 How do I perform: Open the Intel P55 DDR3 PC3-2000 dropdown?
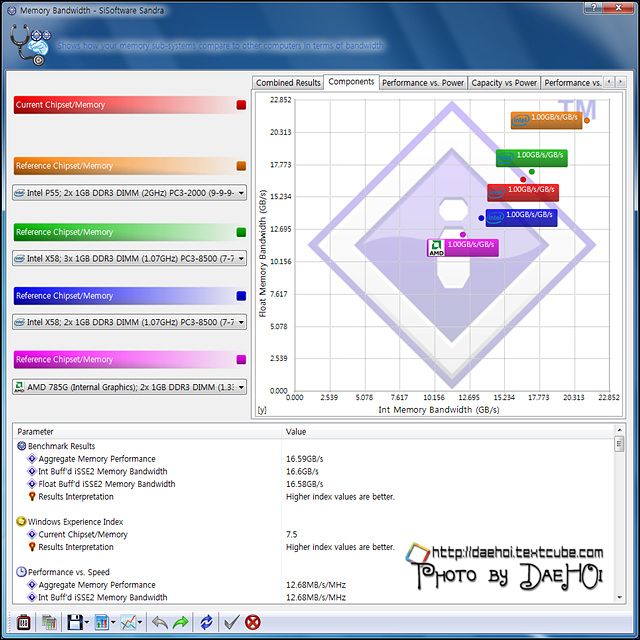tap(129, 193)
